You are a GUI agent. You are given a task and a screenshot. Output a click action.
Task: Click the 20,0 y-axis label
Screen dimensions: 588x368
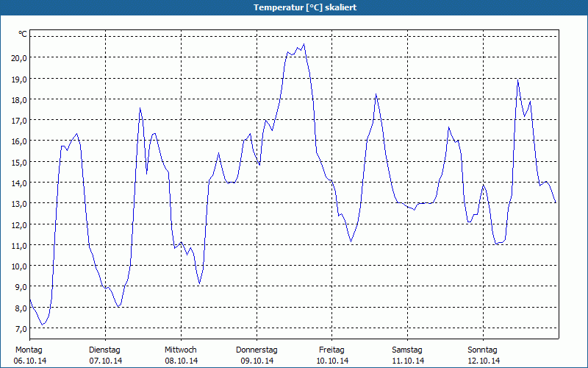20,58
